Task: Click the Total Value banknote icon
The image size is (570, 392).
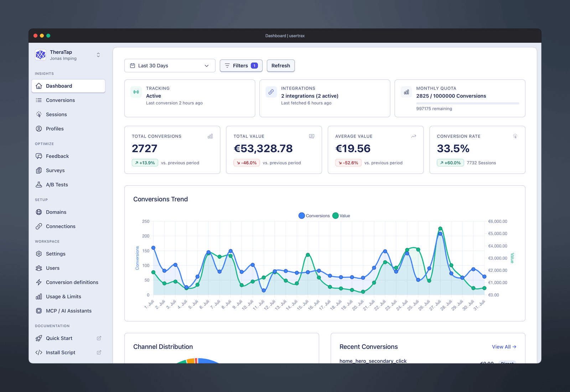Action: [312, 136]
